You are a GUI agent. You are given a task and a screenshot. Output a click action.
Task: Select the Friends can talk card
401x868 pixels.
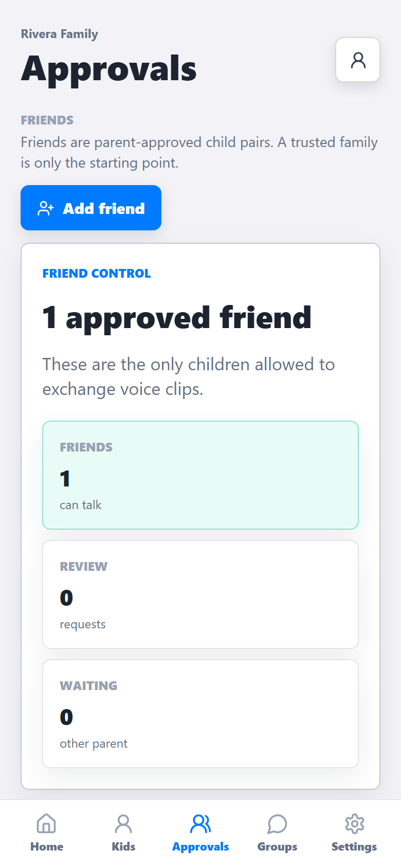click(200, 475)
